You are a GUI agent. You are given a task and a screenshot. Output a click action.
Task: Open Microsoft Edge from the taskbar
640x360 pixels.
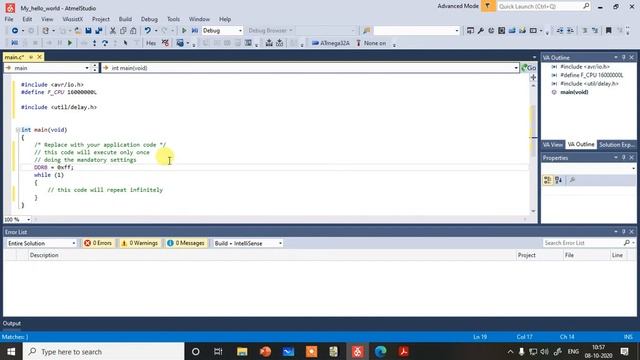click(x=380, y=351)
